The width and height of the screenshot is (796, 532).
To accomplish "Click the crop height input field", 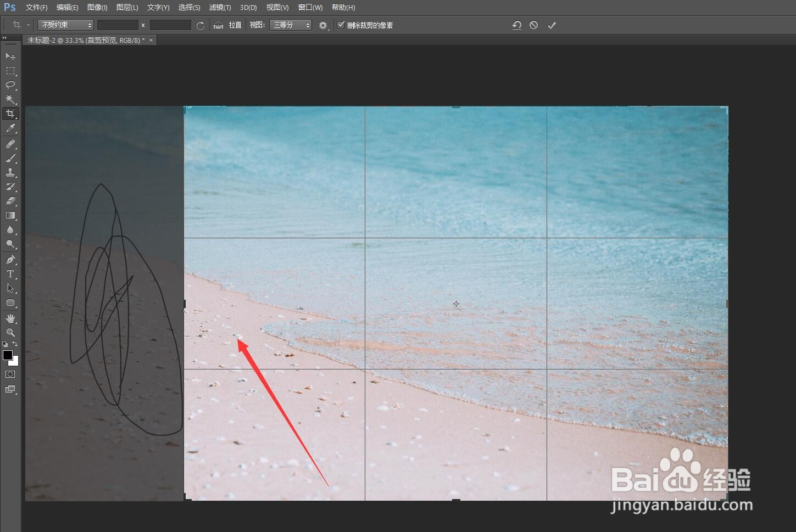I will tap(170, 25).
